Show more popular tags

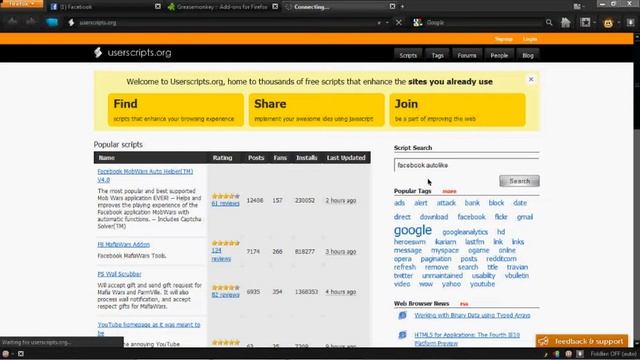tap(449, 191)
